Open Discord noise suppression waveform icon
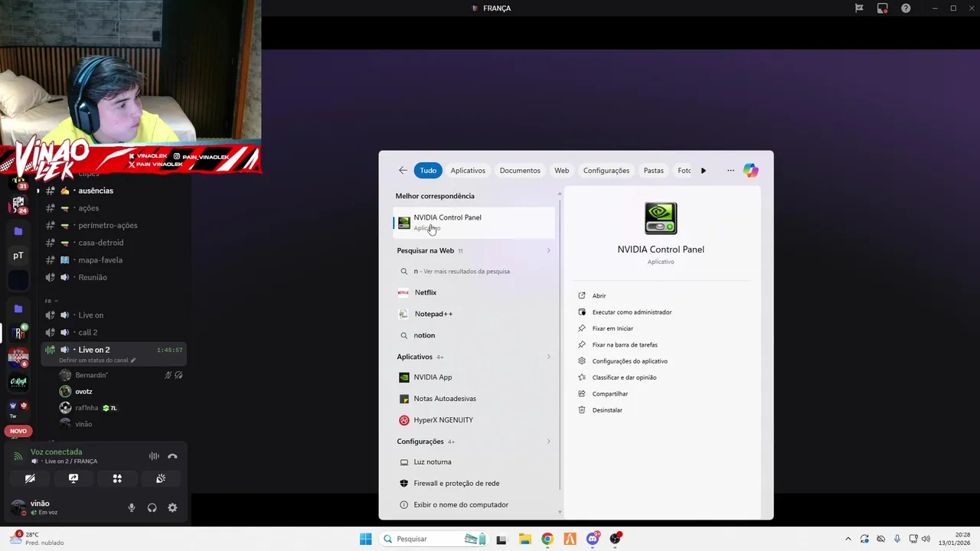 (x=154, y=456)
